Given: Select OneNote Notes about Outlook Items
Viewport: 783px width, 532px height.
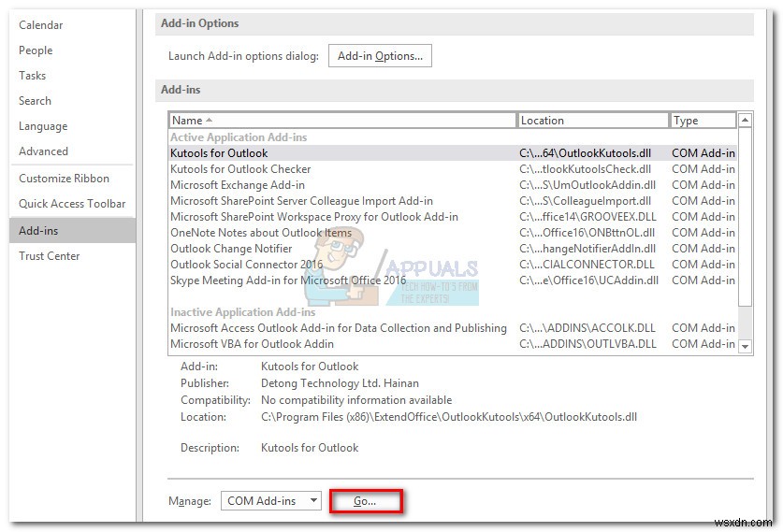Looking at the screenshot, I should point(453,233).
